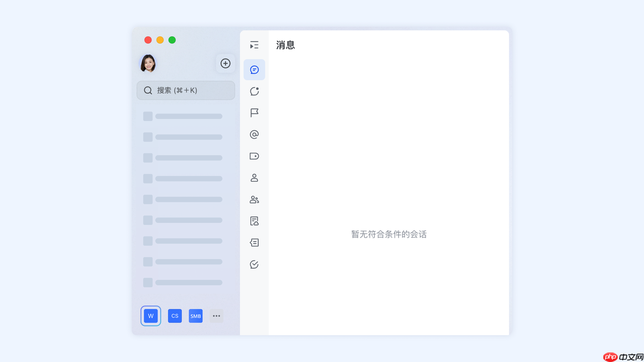Switch to the CS workspace
This screenshot has width=644, height=362.
coord(175,316)
